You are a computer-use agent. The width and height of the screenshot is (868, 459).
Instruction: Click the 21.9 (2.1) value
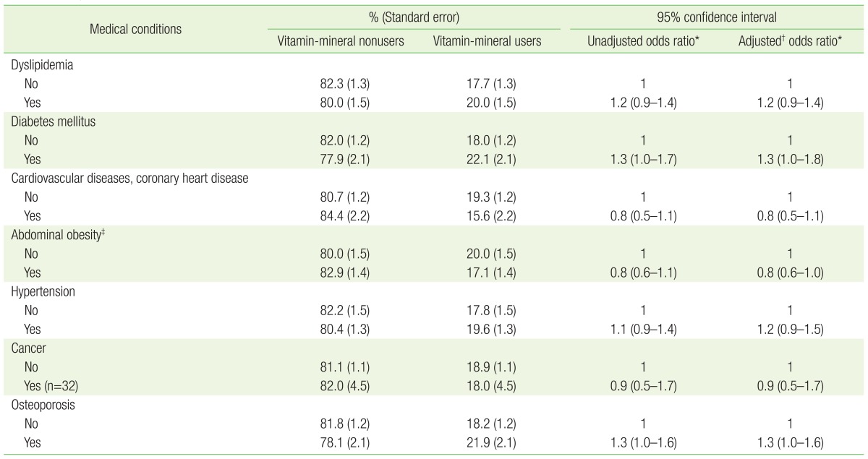pyautogui.click(x=491, y=442)
